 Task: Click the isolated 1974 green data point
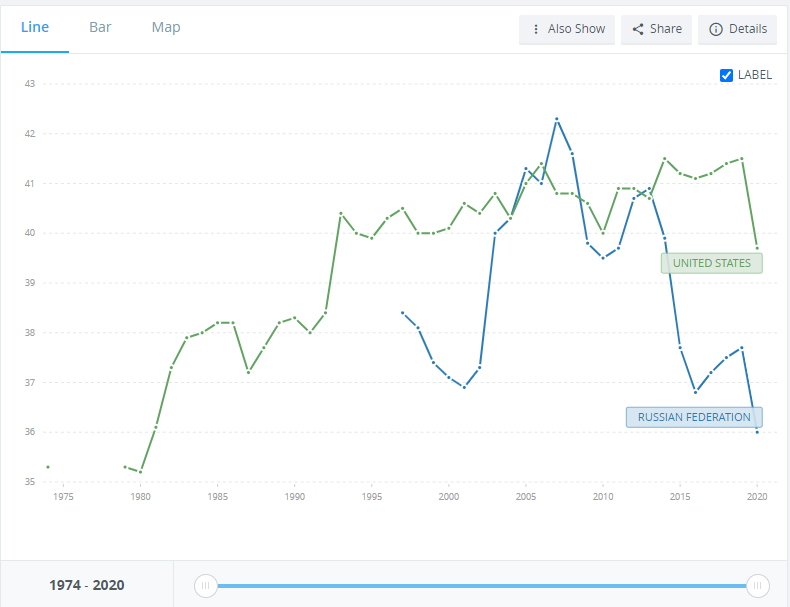[48, 467]
